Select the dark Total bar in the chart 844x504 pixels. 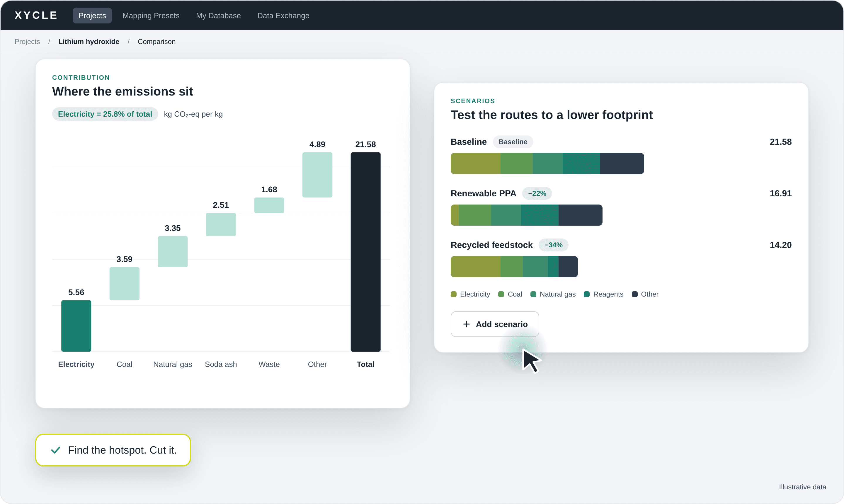(365, 252)
